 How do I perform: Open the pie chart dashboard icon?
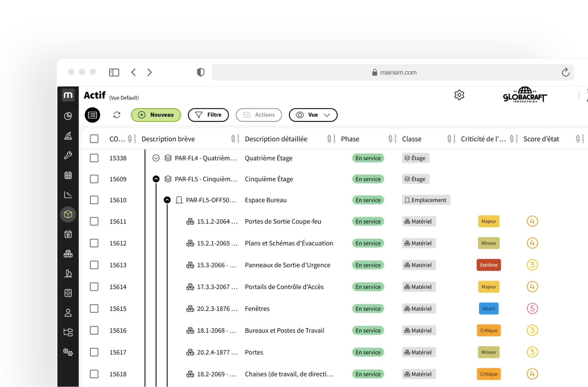pos(68,116)
